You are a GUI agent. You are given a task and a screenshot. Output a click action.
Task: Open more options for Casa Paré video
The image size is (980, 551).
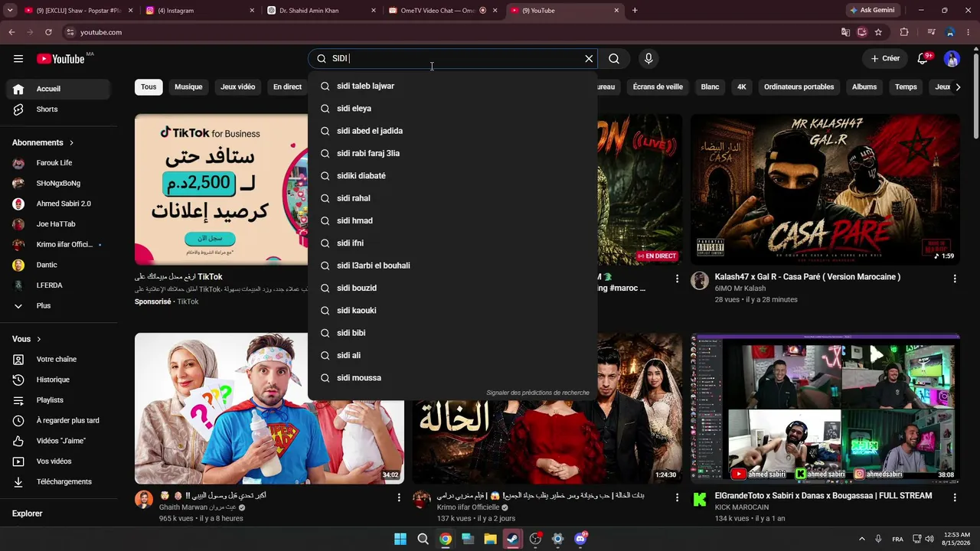955,279
